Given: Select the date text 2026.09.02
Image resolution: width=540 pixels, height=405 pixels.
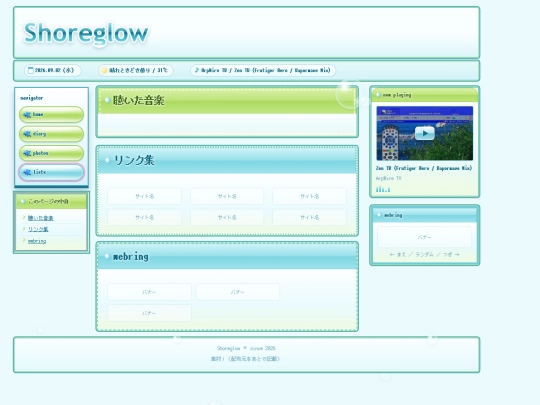Looking at the screenshot, I should pos(48,70).
